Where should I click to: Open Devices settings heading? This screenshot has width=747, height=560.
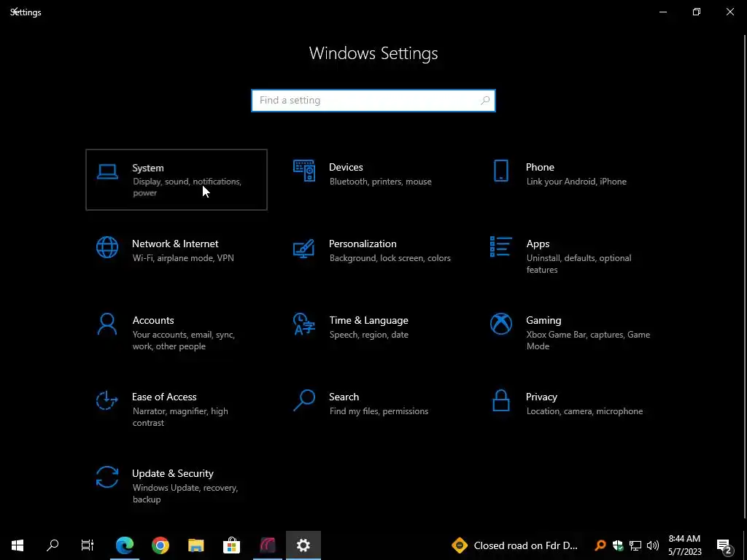click(346, 167)
